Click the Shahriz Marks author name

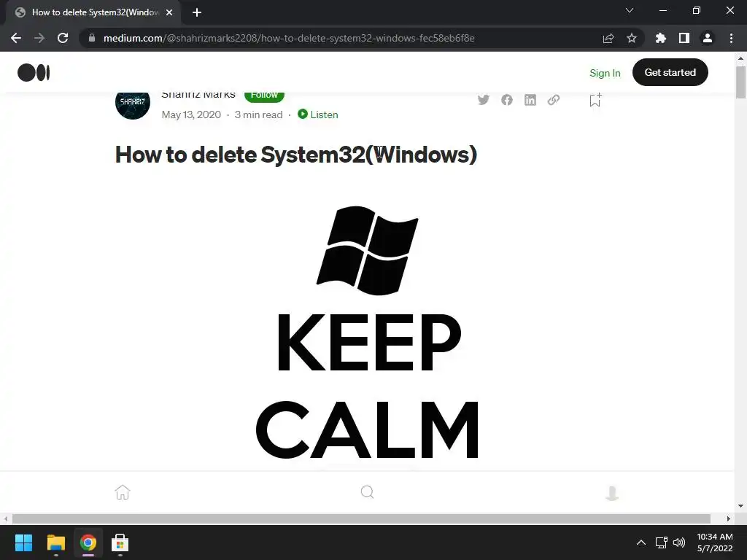click(x=198, y=95)
